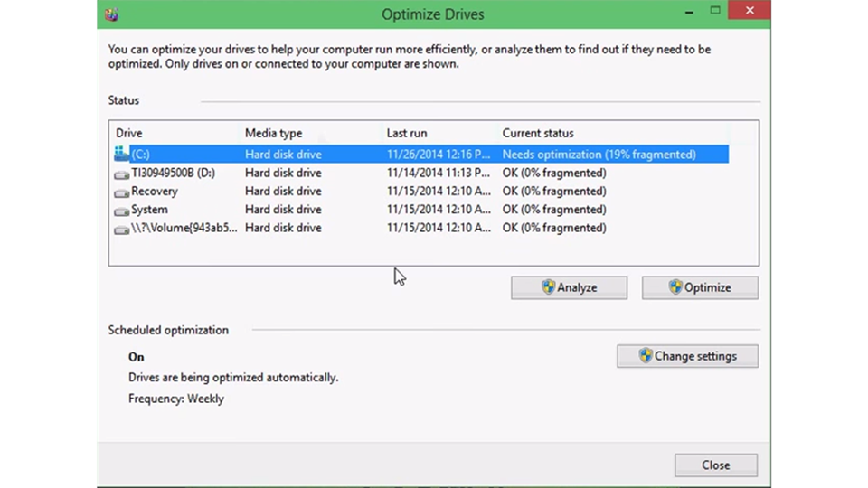
Task: Click 'Hard disk drive' in the Recovery row
Action: point(283,192)
